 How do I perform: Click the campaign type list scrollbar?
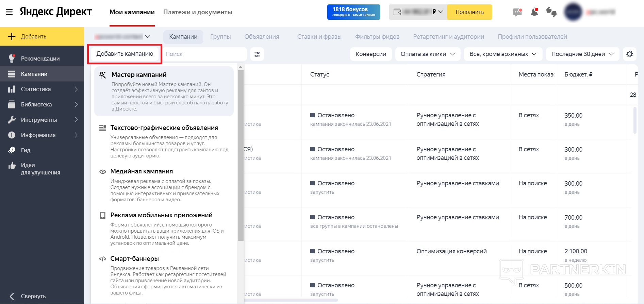(241, 155)
